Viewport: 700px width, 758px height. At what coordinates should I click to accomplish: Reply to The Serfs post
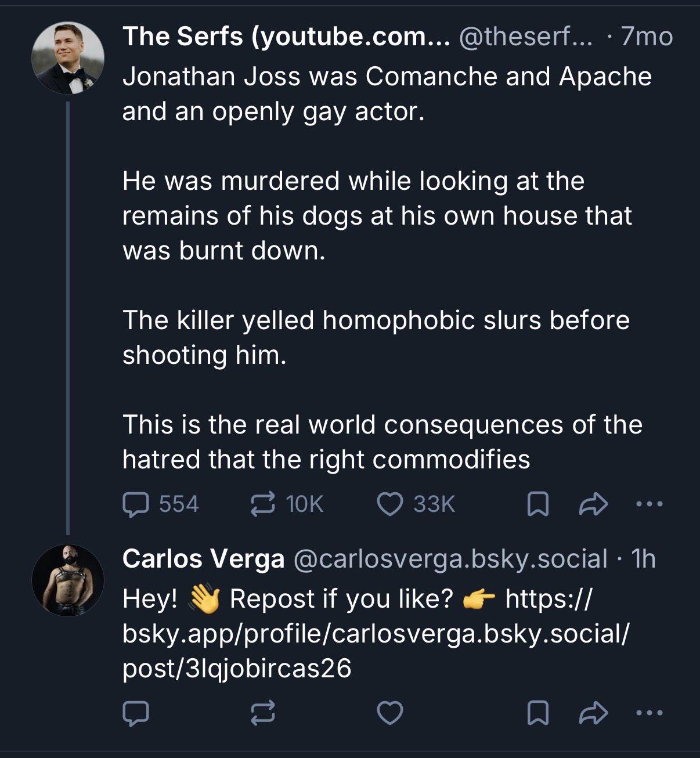pos(136,504)
